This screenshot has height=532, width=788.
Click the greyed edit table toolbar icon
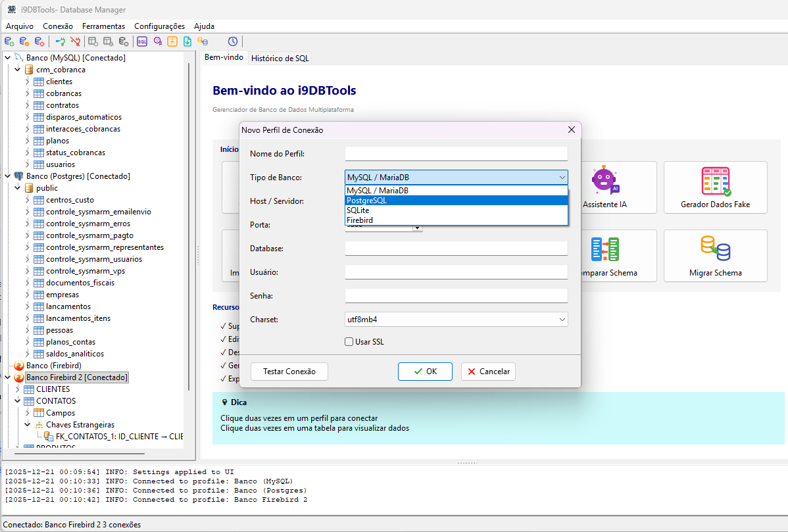(108, 41)
